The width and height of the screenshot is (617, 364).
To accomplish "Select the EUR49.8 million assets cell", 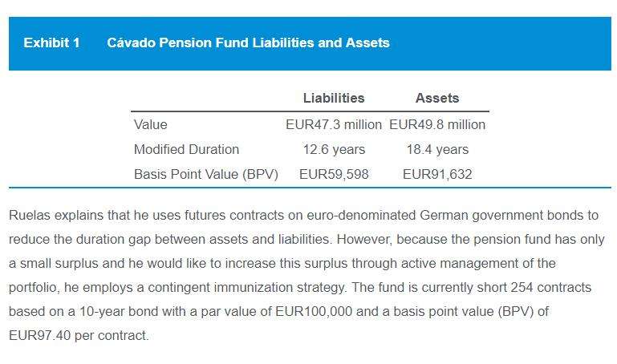I will (x=437, y=124).
